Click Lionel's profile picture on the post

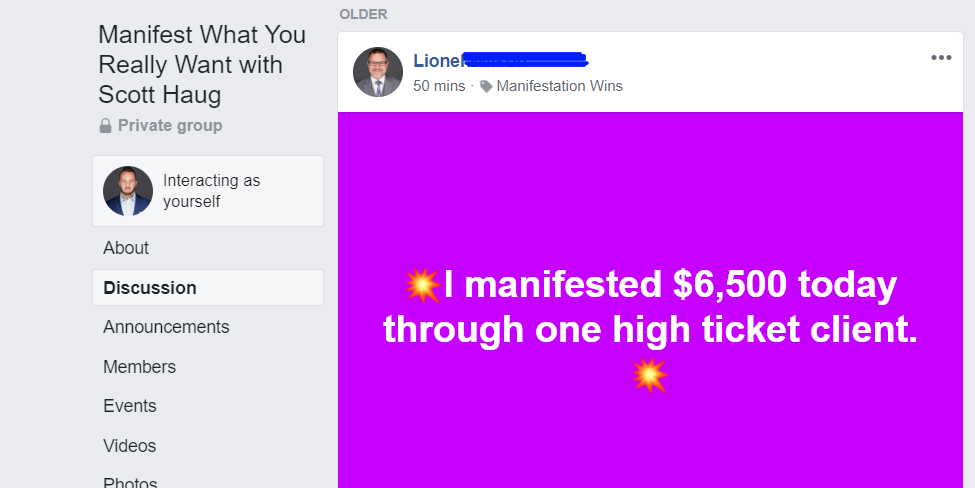click(x=378, y=72)
